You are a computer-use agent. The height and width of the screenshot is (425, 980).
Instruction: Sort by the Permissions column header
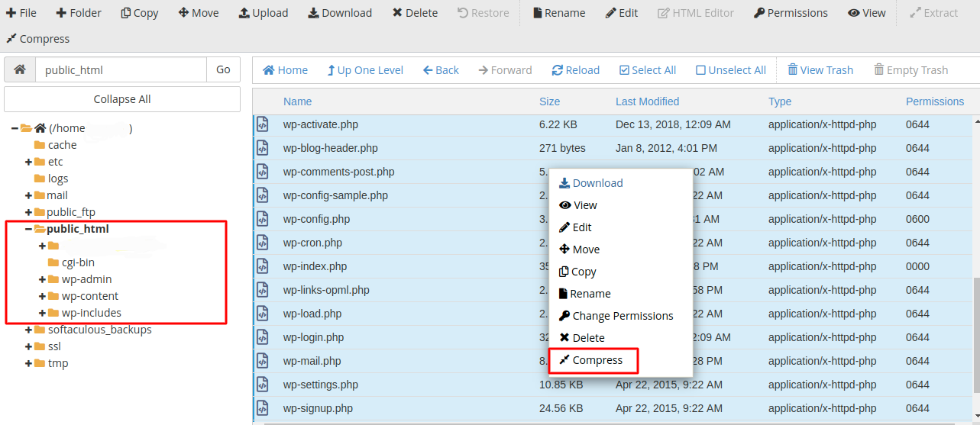point(935,101)
